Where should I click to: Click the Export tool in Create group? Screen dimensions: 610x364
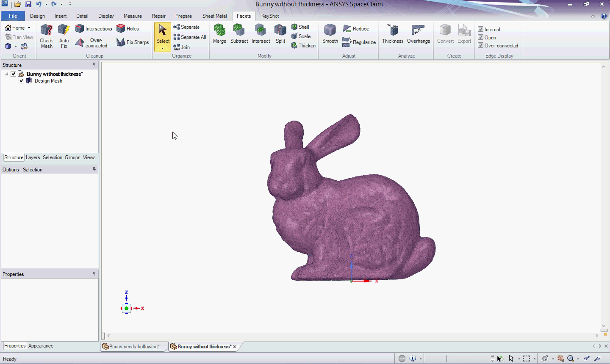(x=464, y=34)
